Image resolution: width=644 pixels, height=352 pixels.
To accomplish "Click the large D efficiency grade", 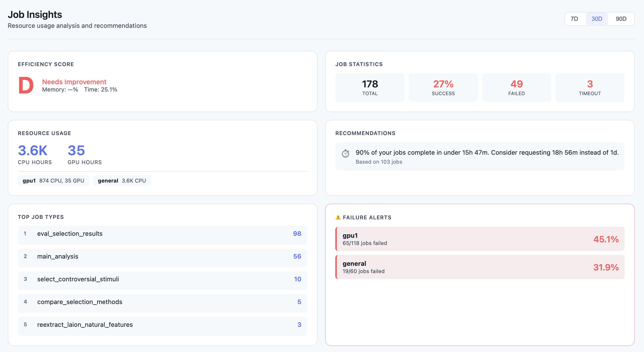I will tap(26, 85).
